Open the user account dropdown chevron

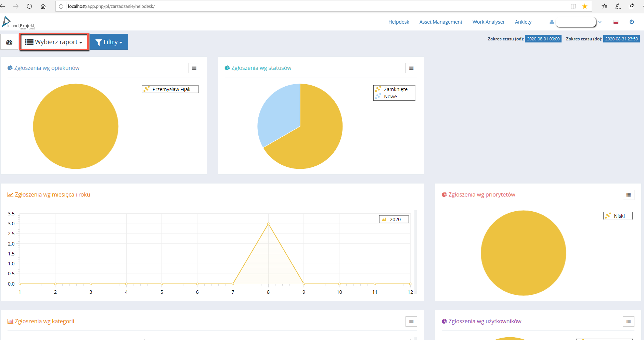(600, 22)
